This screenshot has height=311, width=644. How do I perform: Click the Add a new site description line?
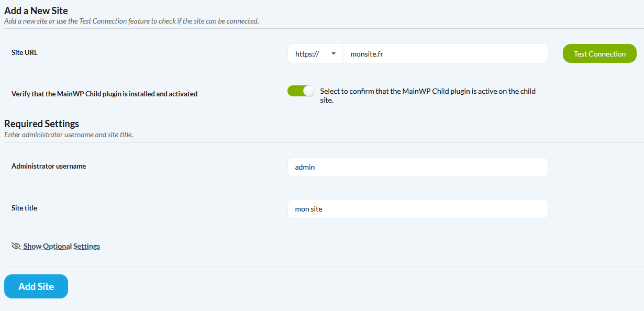point(131,21)
